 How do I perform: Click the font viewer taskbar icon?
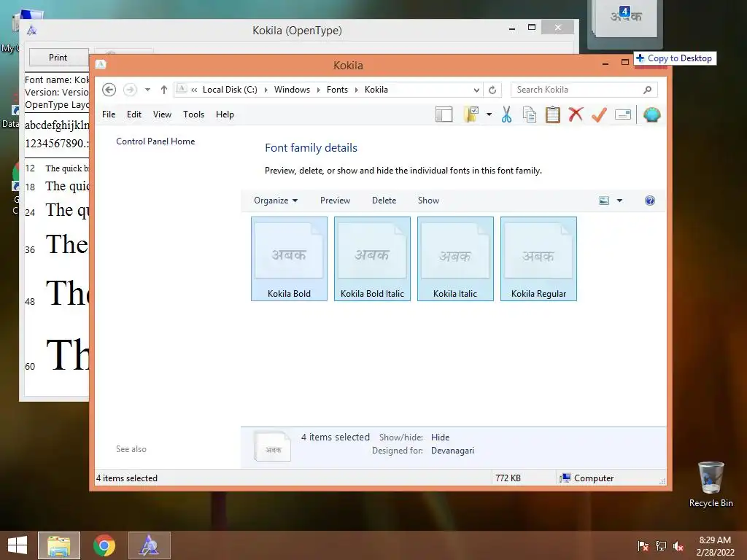click(x=149, y=545)
